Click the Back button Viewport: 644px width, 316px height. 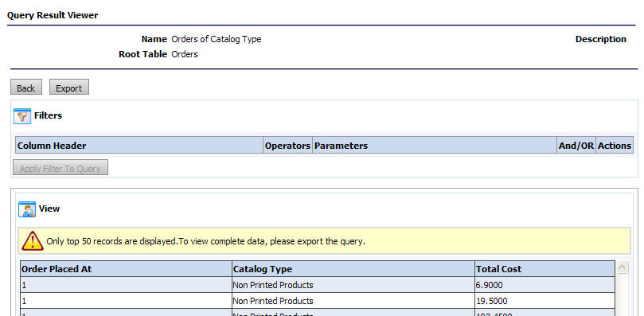[x=26, y=88]
